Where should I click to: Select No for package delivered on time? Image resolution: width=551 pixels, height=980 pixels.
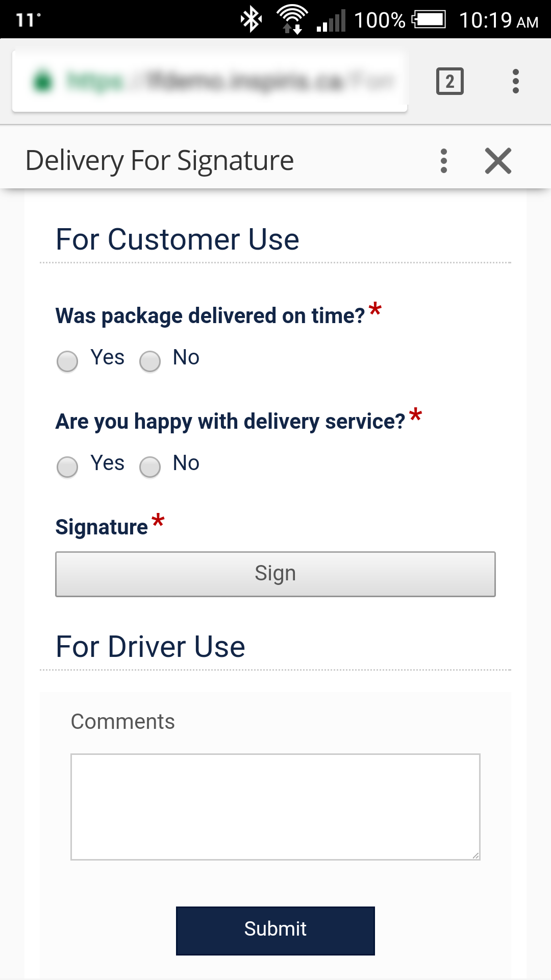coord(150,361)
